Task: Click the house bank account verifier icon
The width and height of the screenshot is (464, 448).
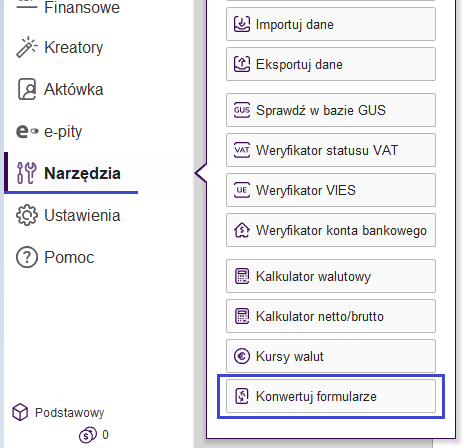Action: 242,230
